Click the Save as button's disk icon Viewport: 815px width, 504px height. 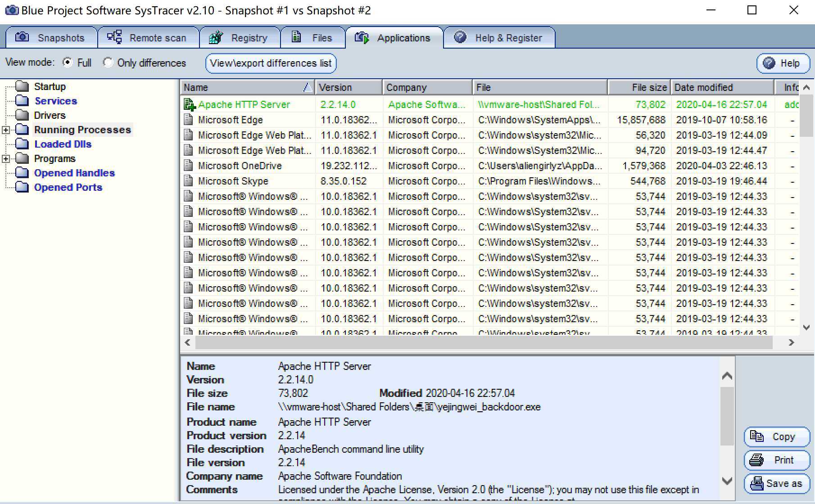[757, 483]
